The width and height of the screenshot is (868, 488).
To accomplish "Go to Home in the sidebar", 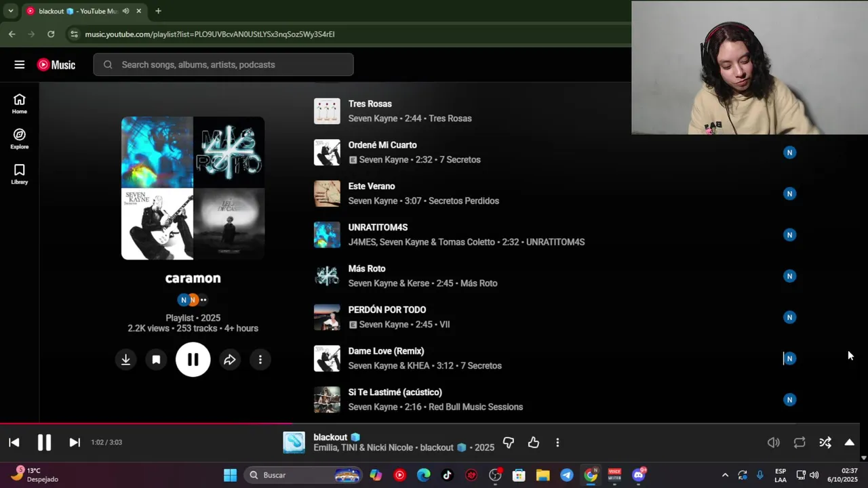I will [x=19, y=104].
